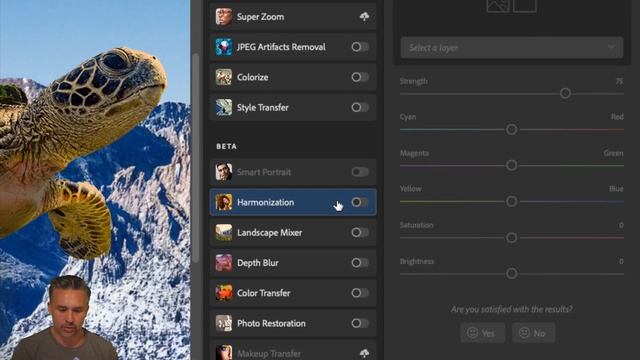The image size is (640, 360).
Task: Select the JPEG Artifacts Removal filter label
Action: tap(281, 47)
